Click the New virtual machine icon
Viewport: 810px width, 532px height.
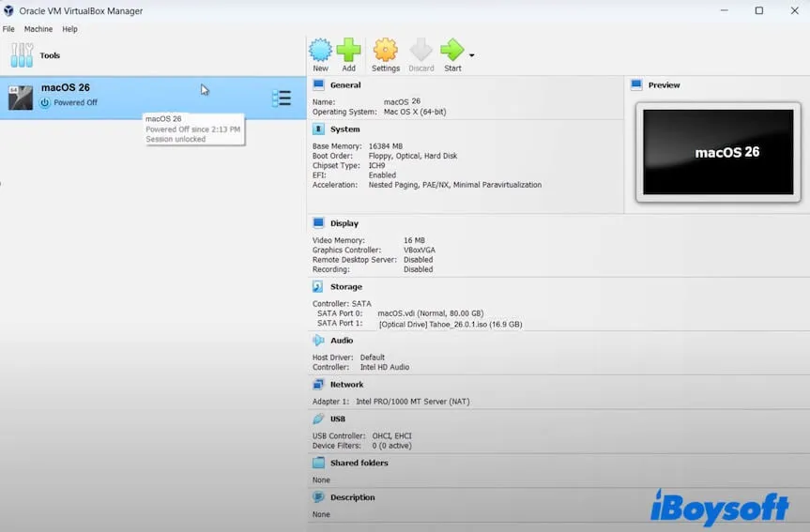(320, 52)
